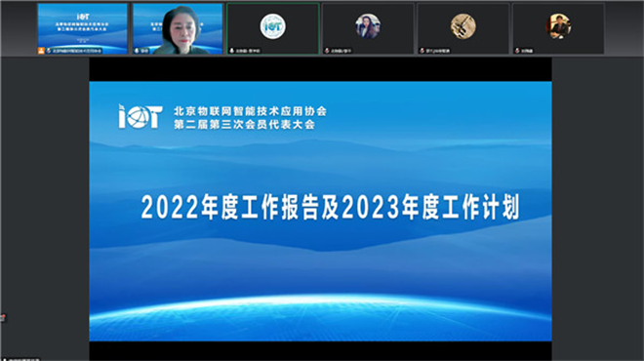Click the microphone icon on the shared-slide participant tile
Screen dimensions: 644x361
coord(49,51)
